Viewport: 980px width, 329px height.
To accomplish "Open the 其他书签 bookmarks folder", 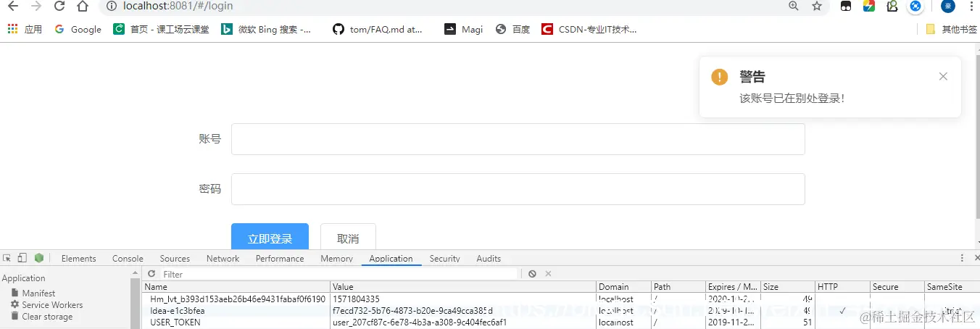I will (951, 30).
